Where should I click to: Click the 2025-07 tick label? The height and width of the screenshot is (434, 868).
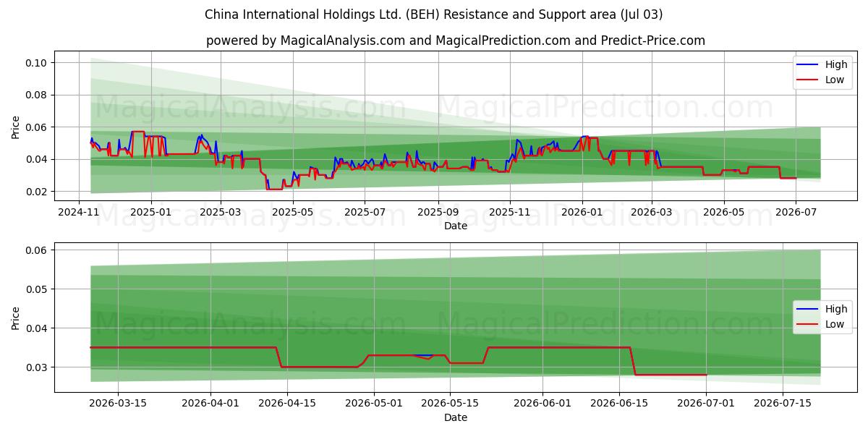[365, 212]
